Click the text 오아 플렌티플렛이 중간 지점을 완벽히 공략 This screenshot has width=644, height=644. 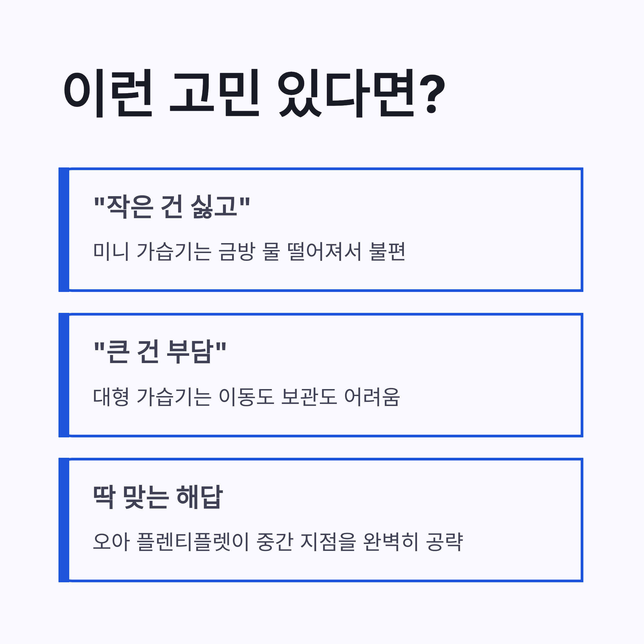[278, 542]
